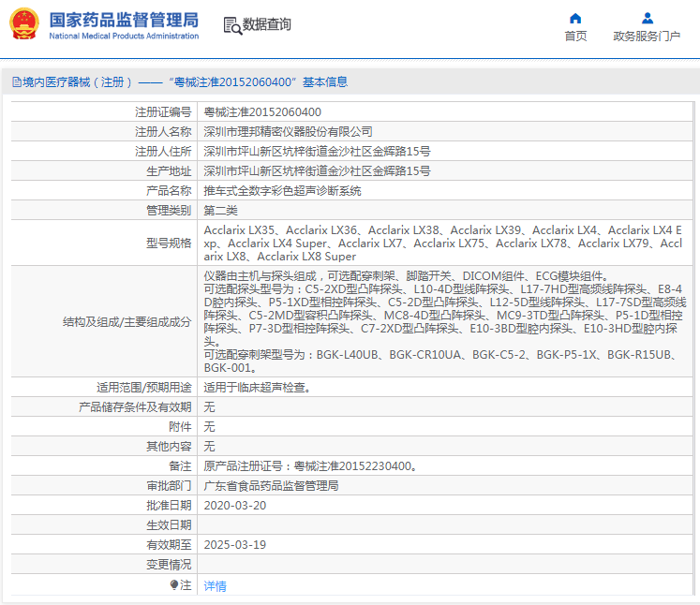This screenshot has height=605, width=700.
Task: Select the 生产地址 address value
Action: point(317,170)
